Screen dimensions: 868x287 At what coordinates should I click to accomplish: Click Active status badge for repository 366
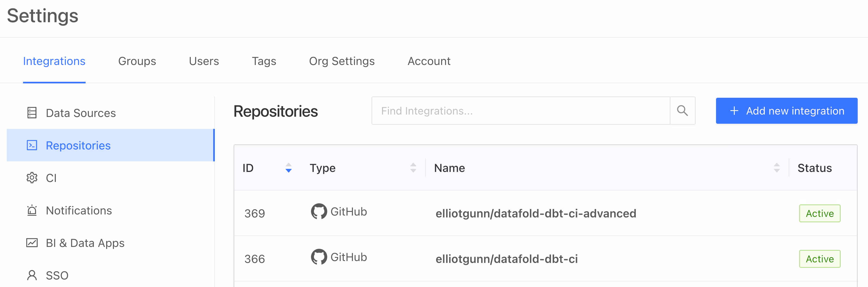[820, 259]
